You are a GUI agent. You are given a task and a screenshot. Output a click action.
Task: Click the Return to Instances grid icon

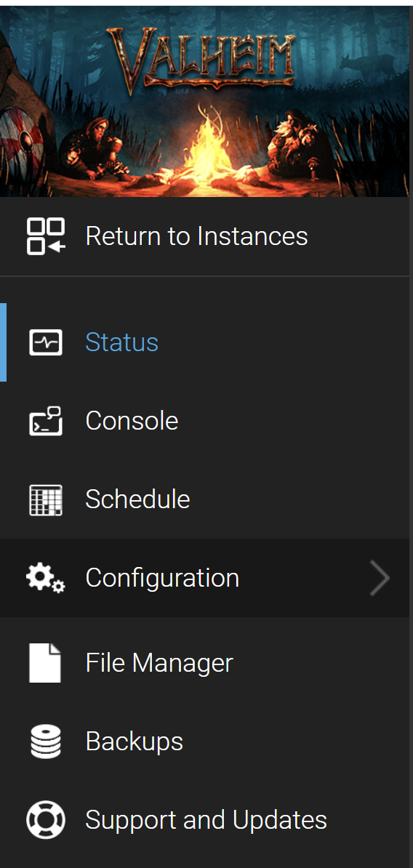click(x=45, y=236)
